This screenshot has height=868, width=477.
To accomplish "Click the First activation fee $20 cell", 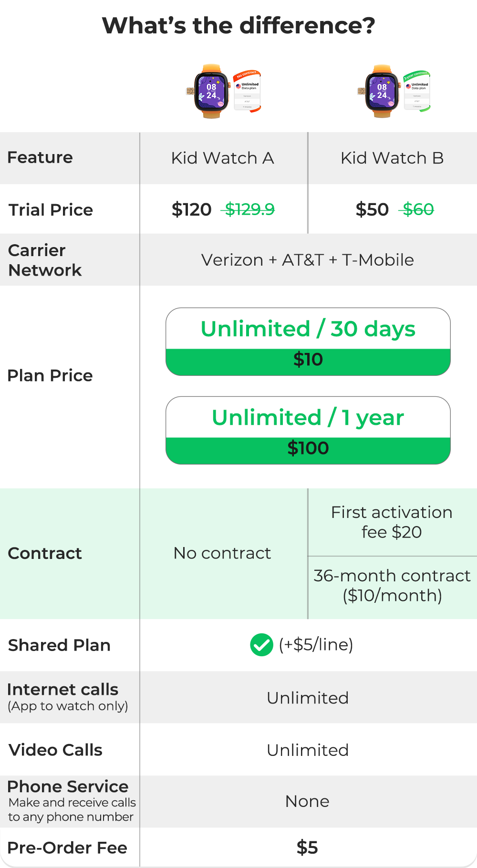I will [392, 522].
